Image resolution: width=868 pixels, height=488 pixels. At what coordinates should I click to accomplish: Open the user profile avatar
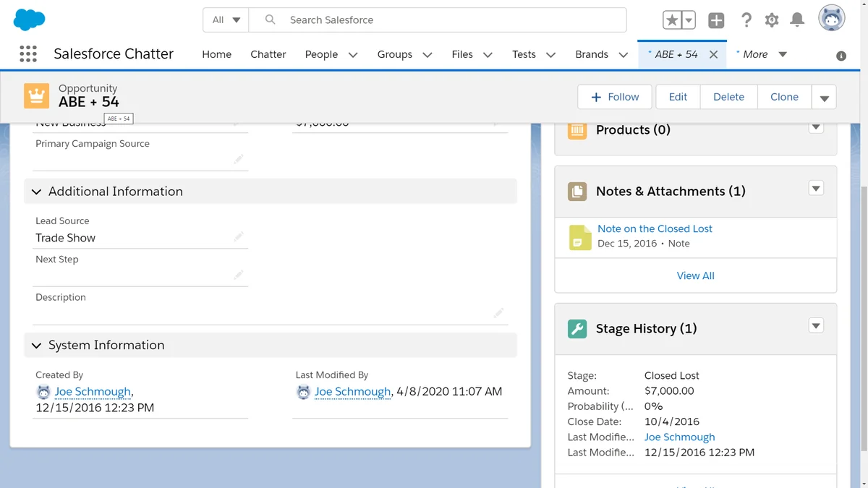(832, 19)
